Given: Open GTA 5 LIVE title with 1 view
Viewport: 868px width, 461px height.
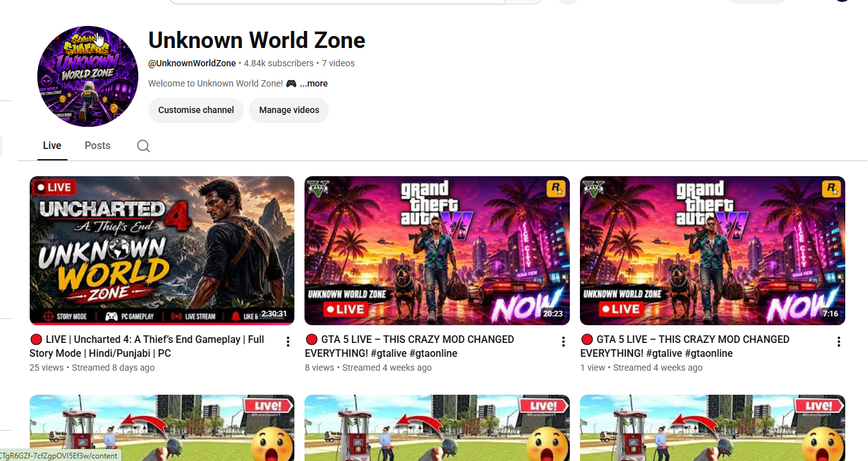Looking at the screenshot, I should click(685, 346).
